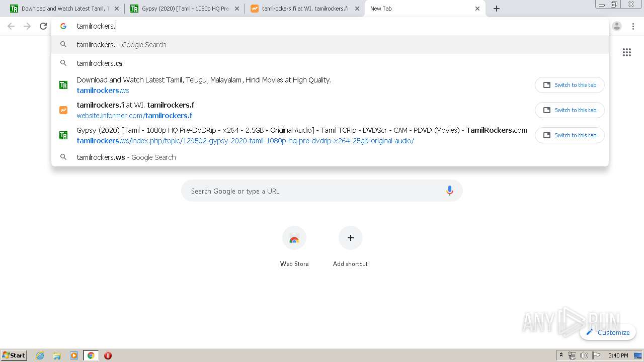Click the browser forward arrow
This screenshot has width=644, height=362.
pyautogui.click(x=27, y=26)
